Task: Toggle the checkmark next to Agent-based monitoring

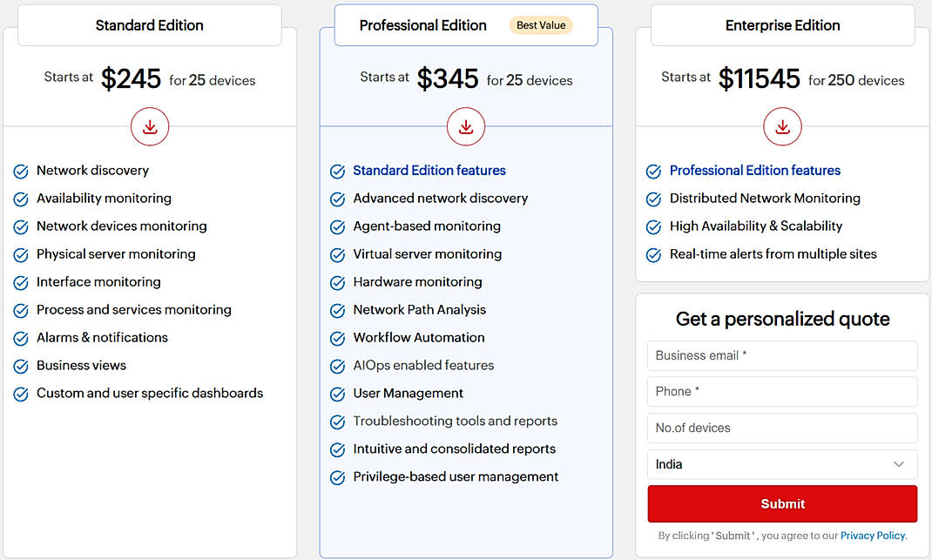Action: point(337,226)
